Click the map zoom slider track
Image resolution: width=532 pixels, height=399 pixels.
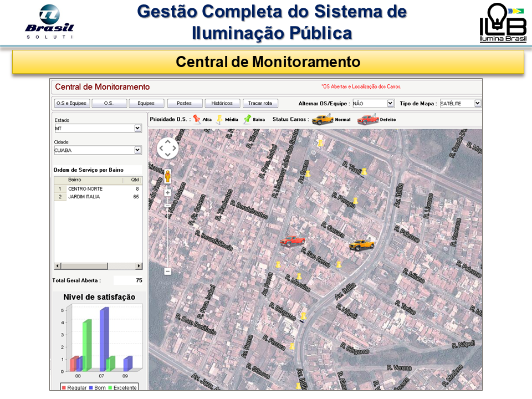[x=167, y=233]
